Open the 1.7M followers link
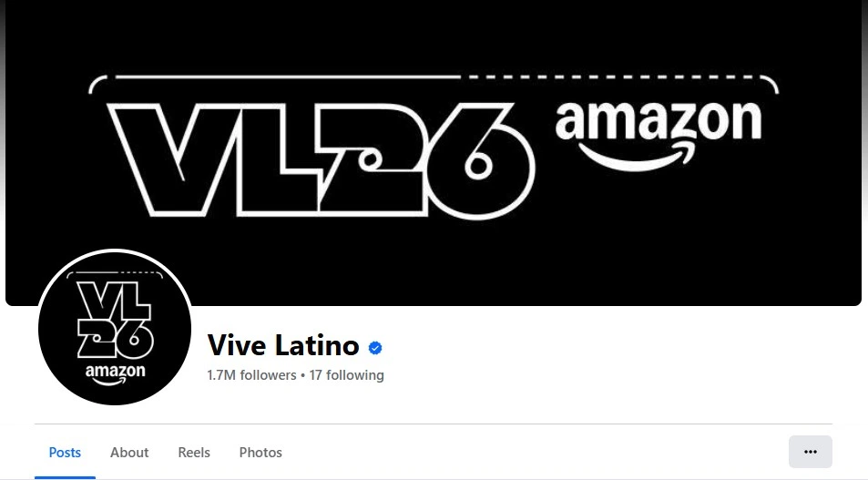This screenshot has height=480, width=868. (x=252, y=375)
